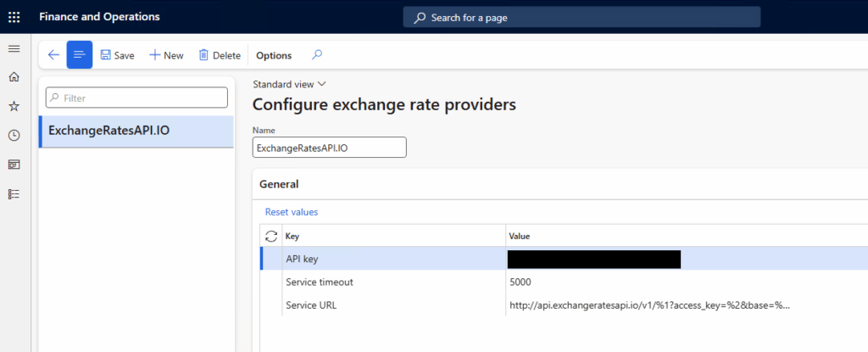Image resolution: width=868 pixels, height=352 pixels.
Task: Open Favorites star in sidebar
Action: (x=14, y=106)
